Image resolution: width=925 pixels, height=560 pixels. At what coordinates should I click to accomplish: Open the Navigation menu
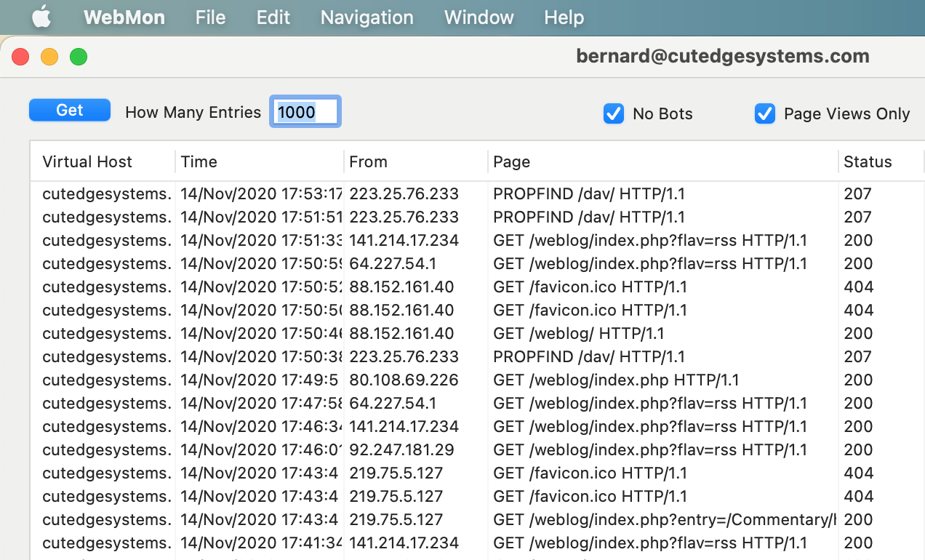367,17
